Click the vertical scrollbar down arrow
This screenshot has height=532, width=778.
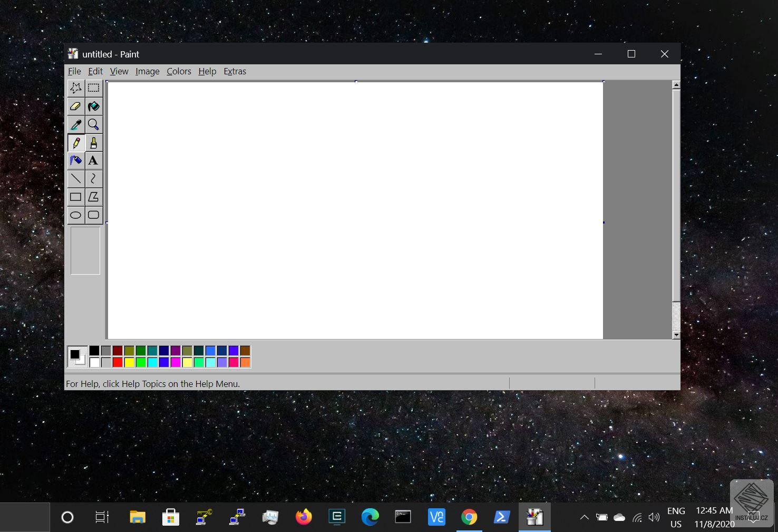pos(676,335)
